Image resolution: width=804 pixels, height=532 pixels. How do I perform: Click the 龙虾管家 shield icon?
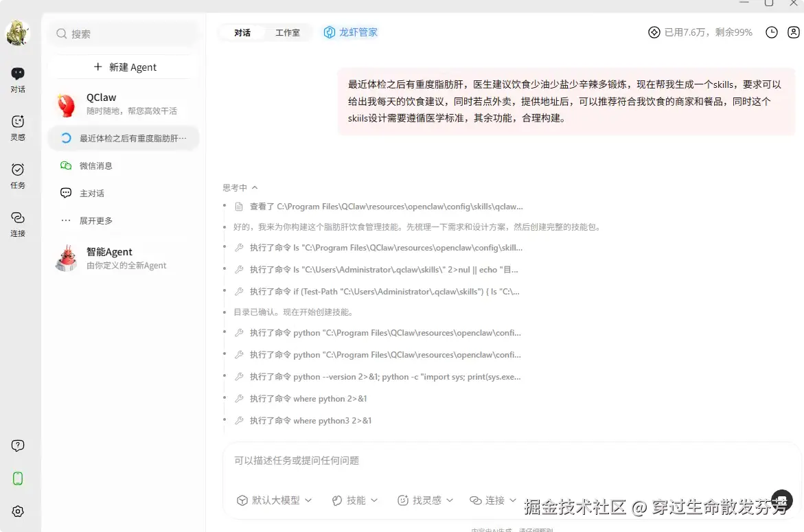pyautogui.click(x=329, y=32)
